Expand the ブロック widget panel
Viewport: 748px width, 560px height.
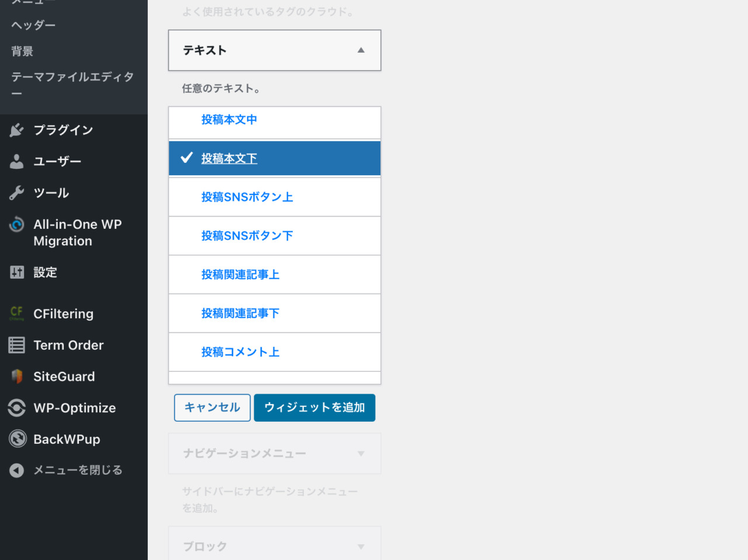coord(274,547)
